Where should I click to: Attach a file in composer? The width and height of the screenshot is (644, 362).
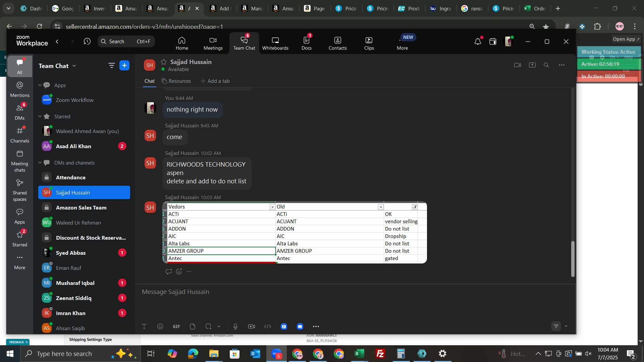(x=193, y=326)
